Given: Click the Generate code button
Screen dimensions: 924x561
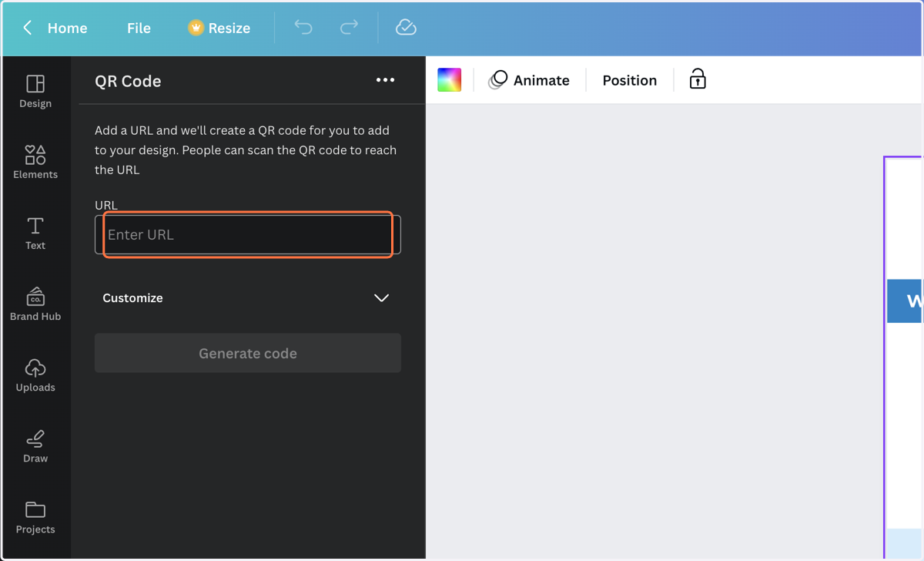Looking at the screenshot, I should (248, 353).
